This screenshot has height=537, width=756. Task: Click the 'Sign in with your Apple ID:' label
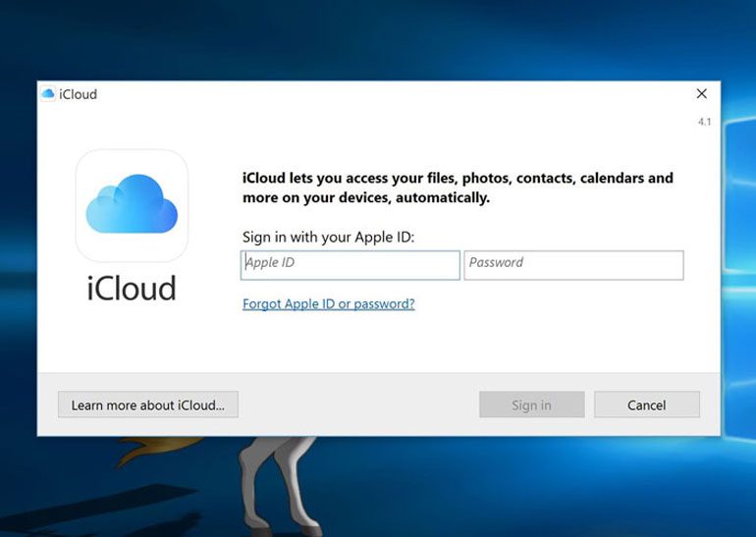328,238
